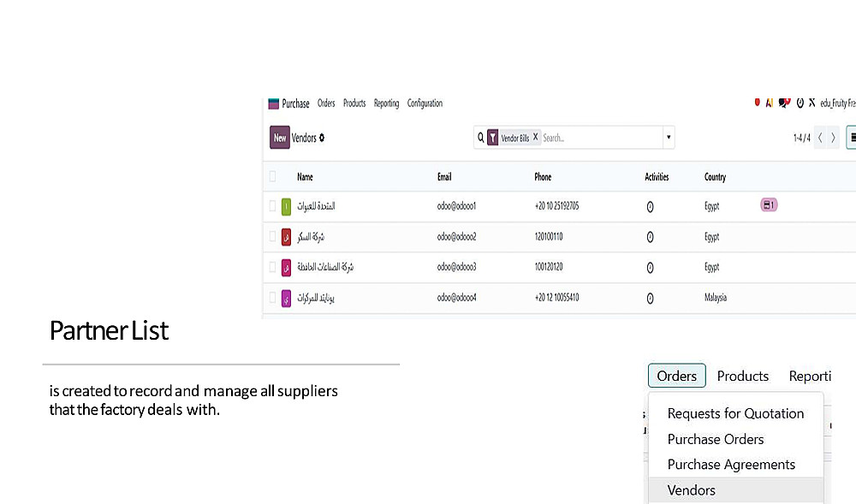
Task: Select checkbox for vendor with odoo@odoo2 email
Action: tap(273, 237)
